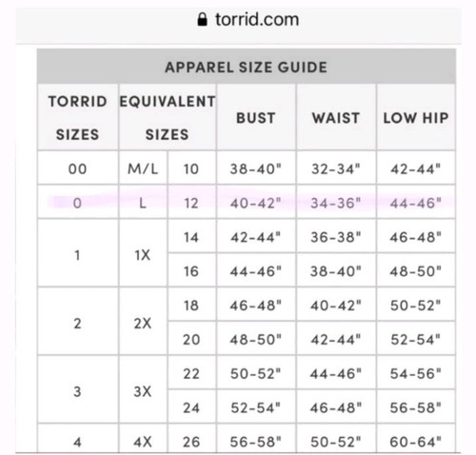Select the 4X equivalent size cell
The width and height of the screenshot is (476, 455).
(x=143, y=441)
